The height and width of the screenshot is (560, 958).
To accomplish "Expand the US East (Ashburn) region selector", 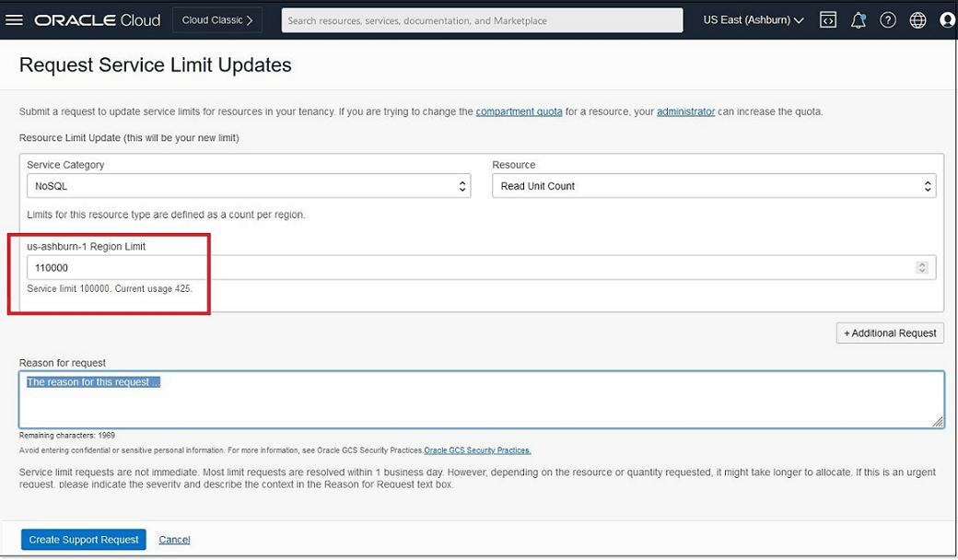I will tap(753, 20).
